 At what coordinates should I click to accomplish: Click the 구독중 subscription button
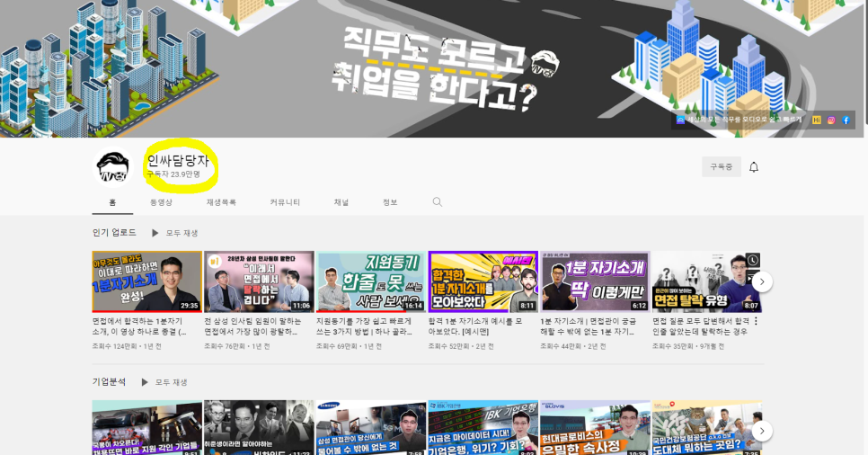[722, 167]
